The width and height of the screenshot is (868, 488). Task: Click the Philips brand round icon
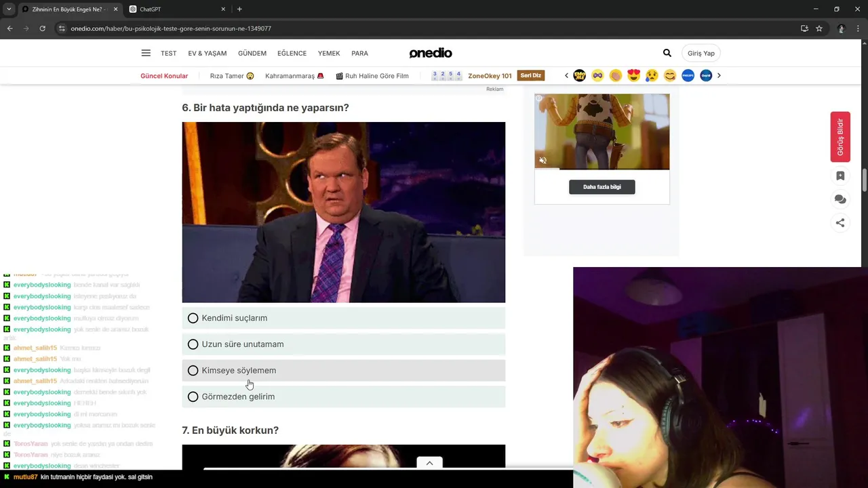coord(688,76)
